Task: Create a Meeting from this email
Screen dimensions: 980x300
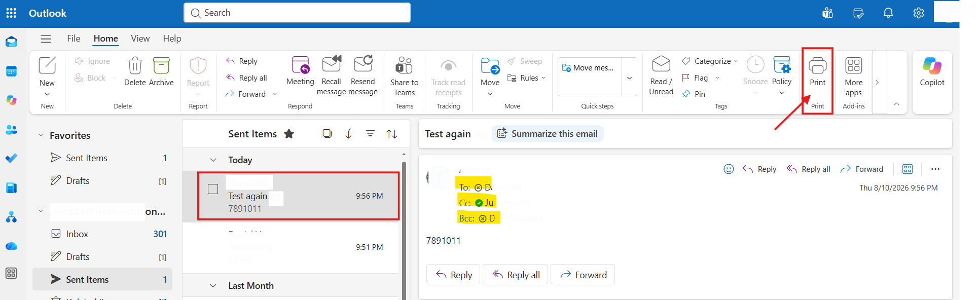Action: coord(300,71)
